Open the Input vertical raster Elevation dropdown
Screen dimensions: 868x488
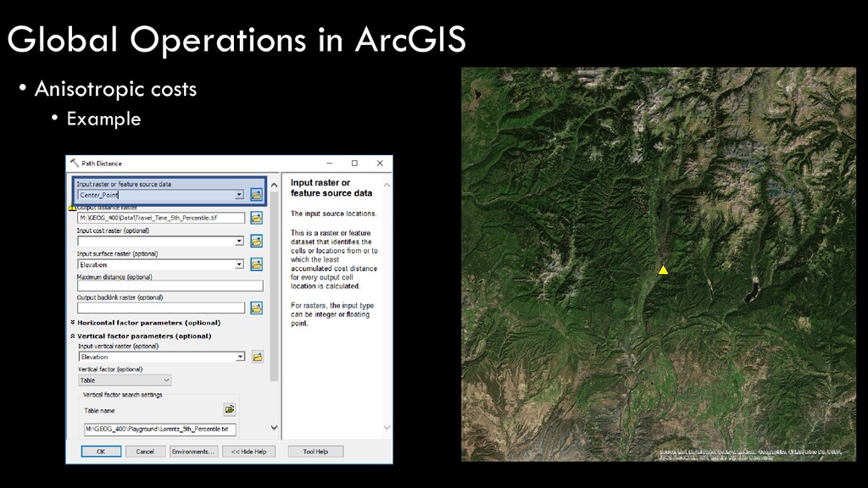tap(240, 357)
